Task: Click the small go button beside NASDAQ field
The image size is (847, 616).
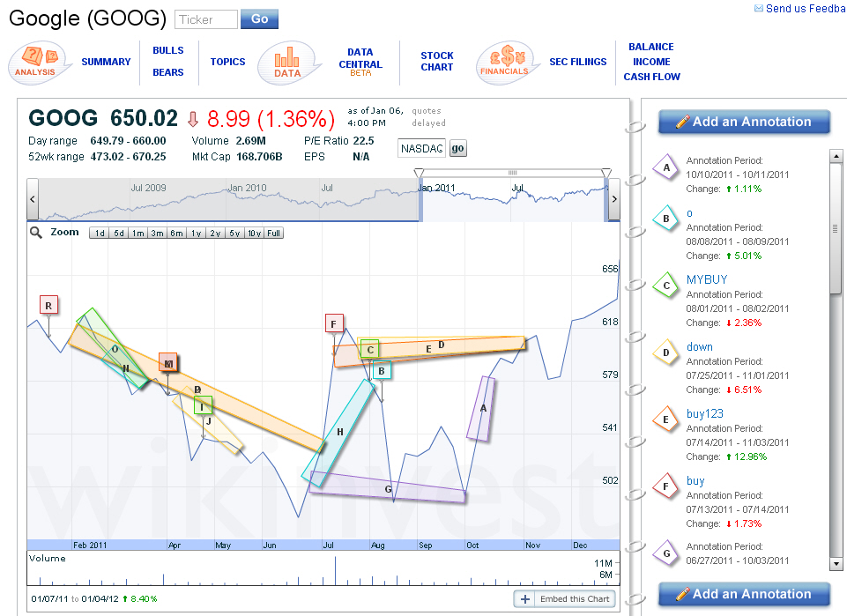Action: point(457,148)
